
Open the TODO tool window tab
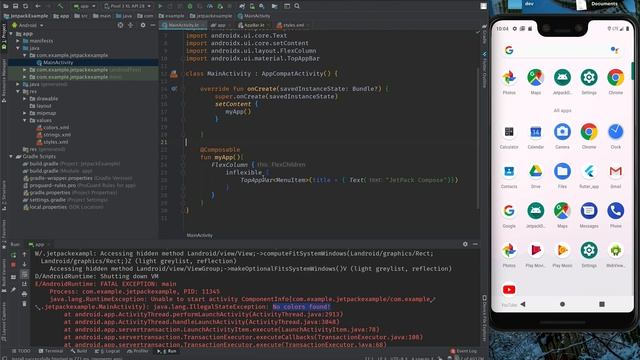pos(21,351)
